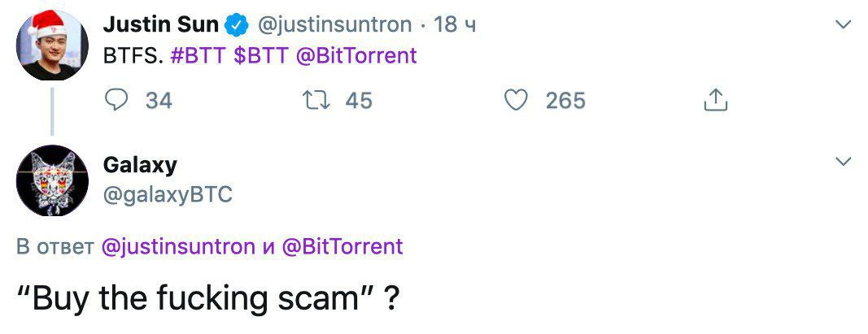Viewport: 868px width, 334px height.
Task: Open the Galaxy display name
Action: 140,165
